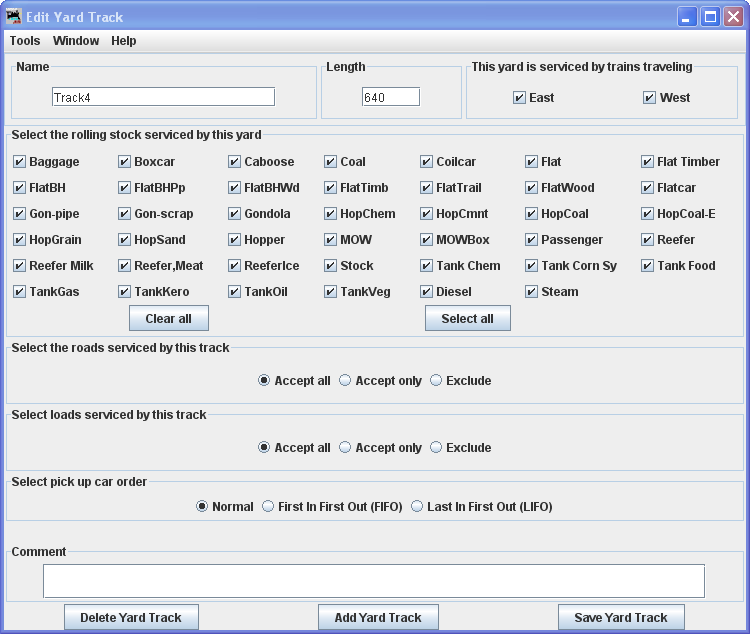This screenshot has height=634, width=750.
Task: Click the Comment text box
Action: (x=373, y=581)
